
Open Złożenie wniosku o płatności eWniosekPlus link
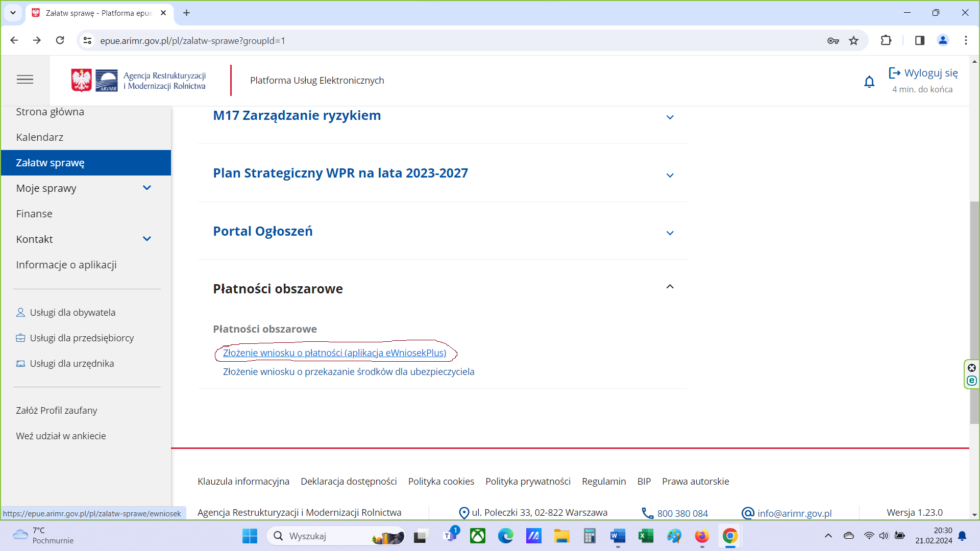point(334,353)
